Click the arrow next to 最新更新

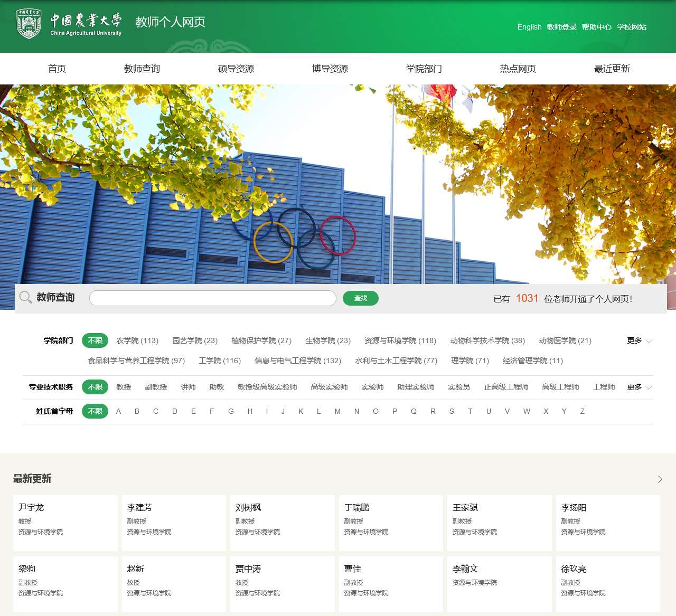point(660,479)
